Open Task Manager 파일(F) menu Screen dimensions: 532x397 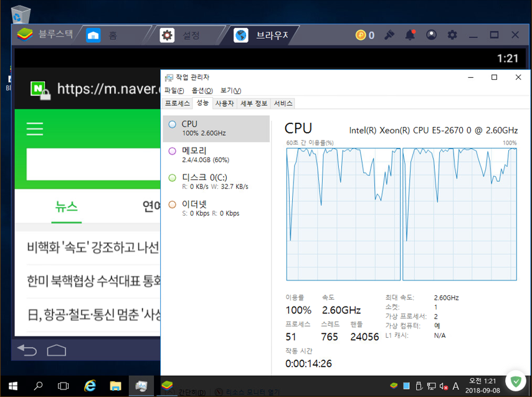click(174, 90)
